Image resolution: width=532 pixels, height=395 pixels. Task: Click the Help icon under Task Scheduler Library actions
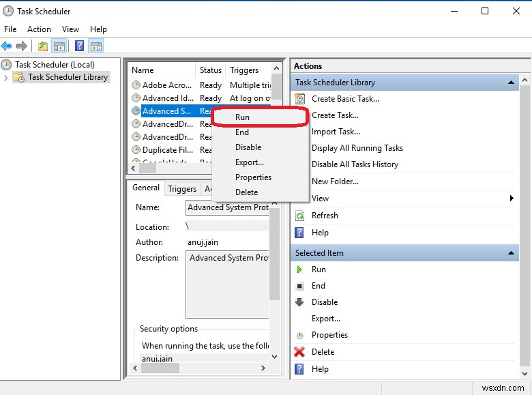pos(299,233)
